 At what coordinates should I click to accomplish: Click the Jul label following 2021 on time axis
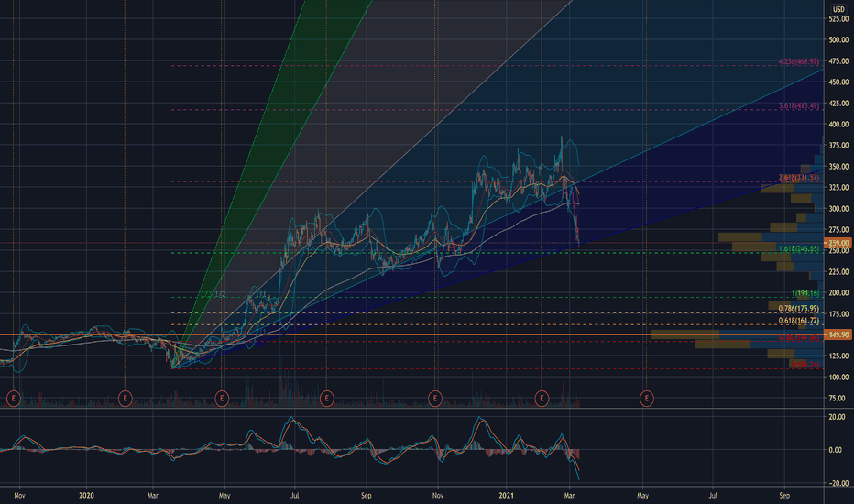coord(713,495)
